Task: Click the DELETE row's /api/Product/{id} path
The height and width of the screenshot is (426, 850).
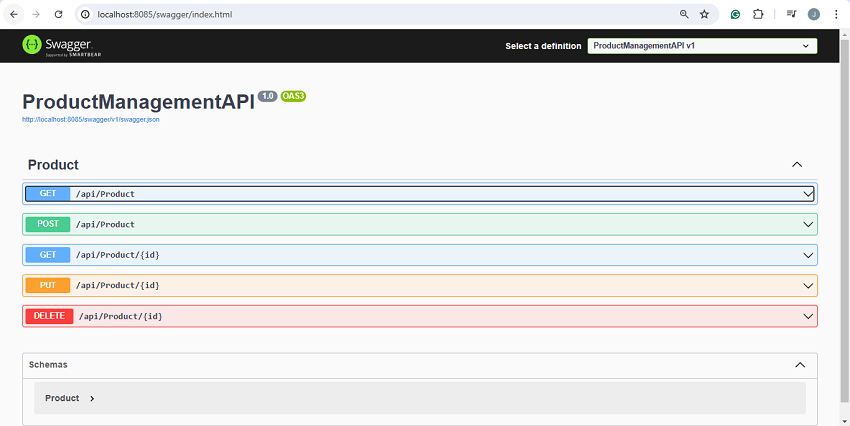Action: coord(120,316)
